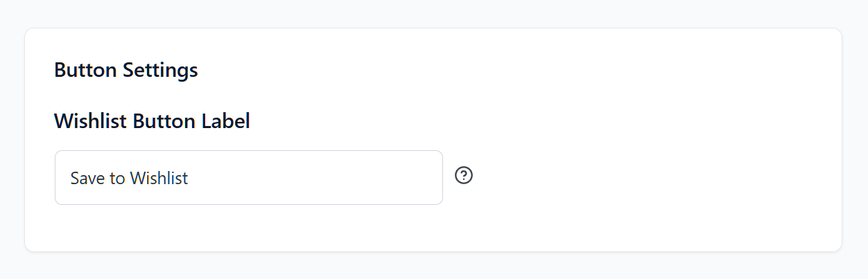Click the 'Button Settings' heading
Image resolution: width=868 pixels, height=279 pixels.
pyautogui.click(x=126, y=71)
